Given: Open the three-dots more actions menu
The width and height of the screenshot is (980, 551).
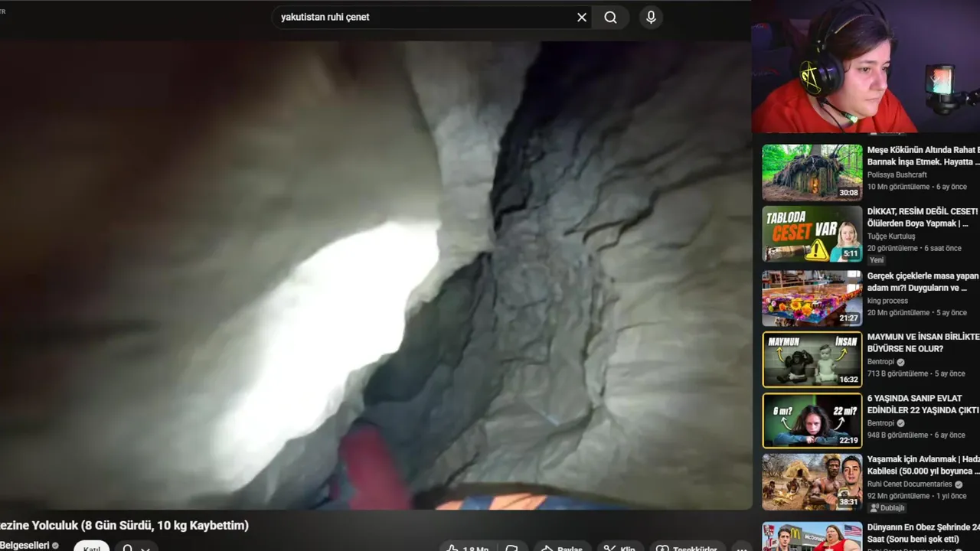Looking at the screenshot, I should click(741, 547).
